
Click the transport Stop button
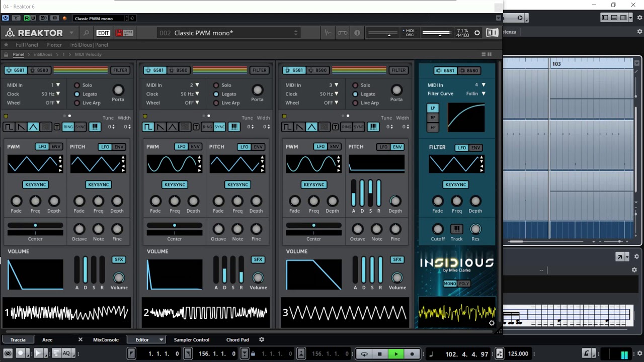380,354
